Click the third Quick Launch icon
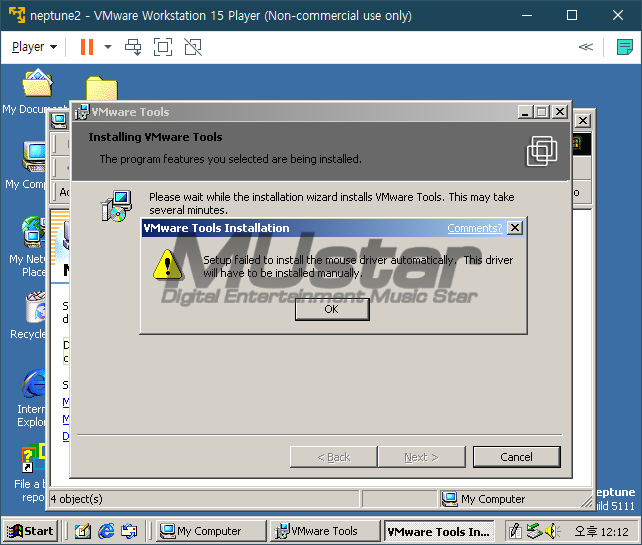Viewport: 642px width, 545px height. pos(129,531)
